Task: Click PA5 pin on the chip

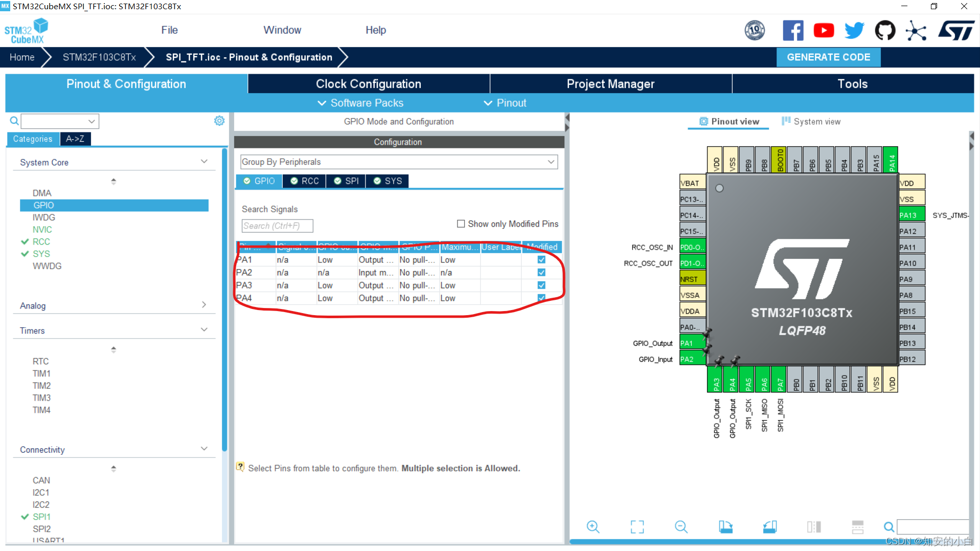Action: [x=748, y=379]
